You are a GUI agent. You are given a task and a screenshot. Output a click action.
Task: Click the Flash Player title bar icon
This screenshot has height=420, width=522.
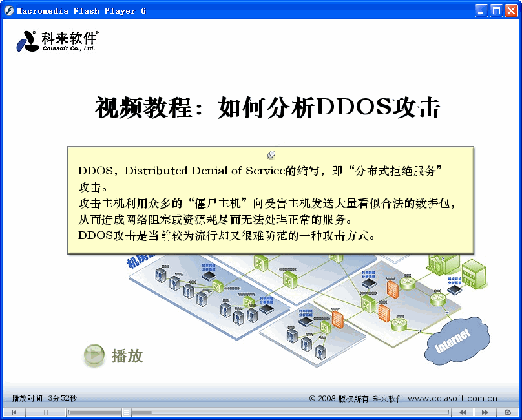click(x=9, y=10)
